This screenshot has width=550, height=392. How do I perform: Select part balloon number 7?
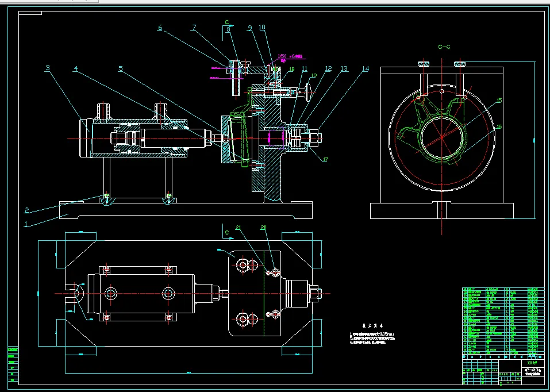click(194, 28)
